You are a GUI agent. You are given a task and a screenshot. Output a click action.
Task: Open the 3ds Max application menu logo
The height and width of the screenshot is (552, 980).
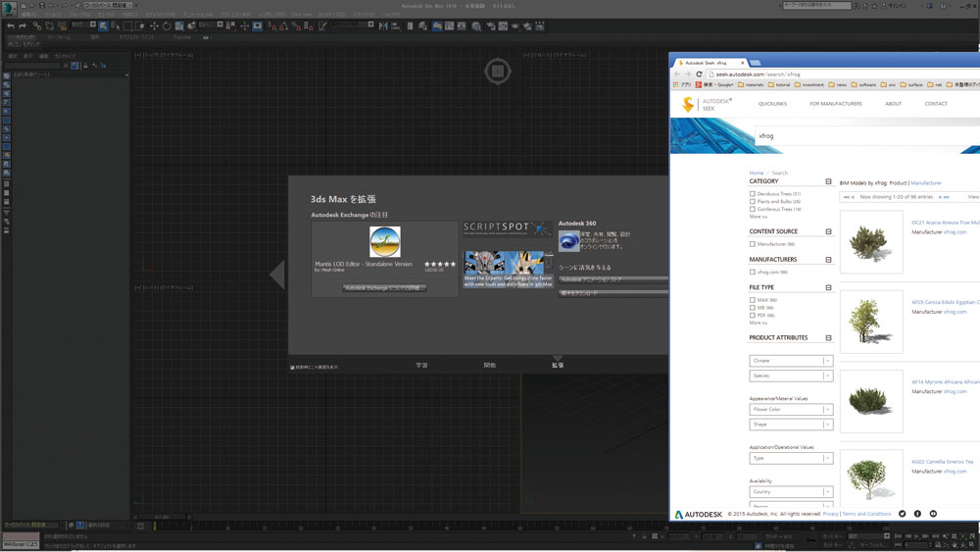click(x=10, y=9)
